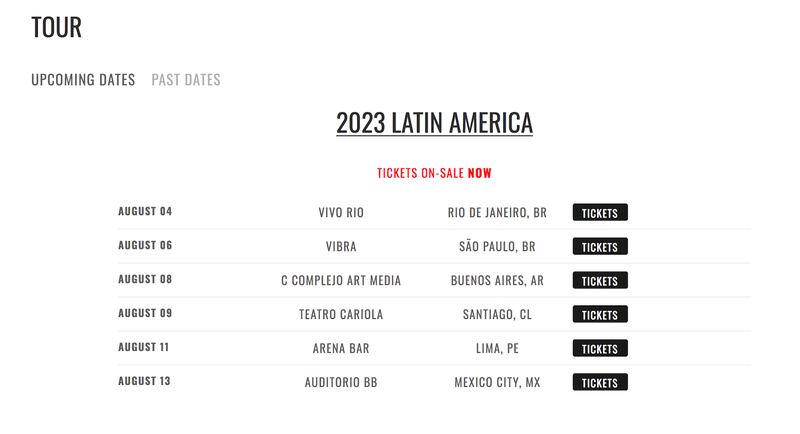The width and height of the screenshot is (800, 434).
Task: Open Tickets for Teatro Cariola in Santiago
Action: click(x=600, y=315)
